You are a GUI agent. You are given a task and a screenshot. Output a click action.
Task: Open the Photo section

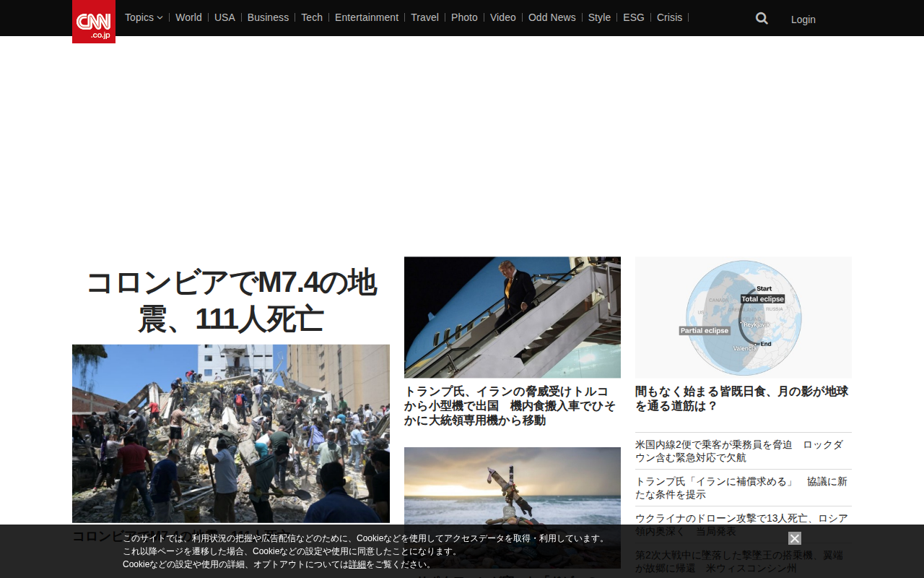coord(464,17)
